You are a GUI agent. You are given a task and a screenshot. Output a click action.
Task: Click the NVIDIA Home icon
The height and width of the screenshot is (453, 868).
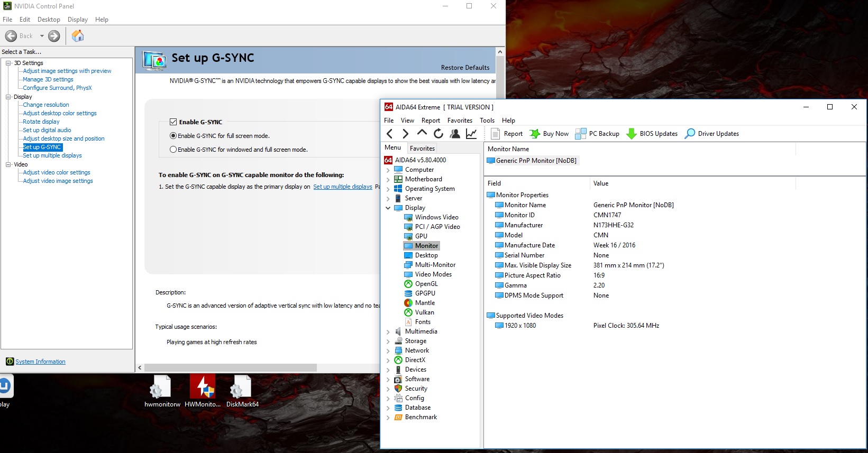pos(78,36)
